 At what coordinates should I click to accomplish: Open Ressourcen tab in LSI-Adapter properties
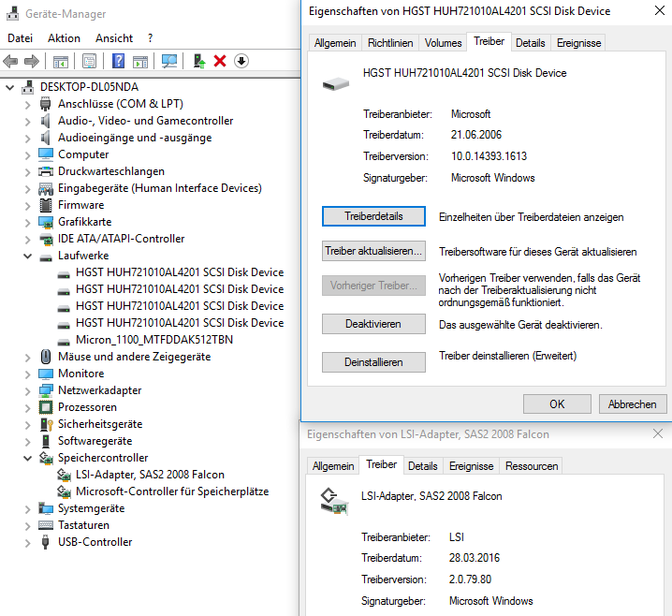click(532, 466)
